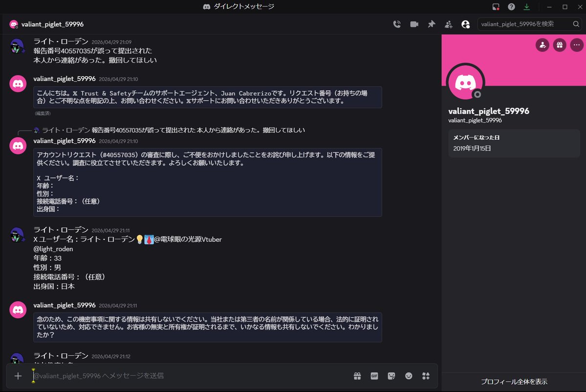This screenshot has height=392, width=586.
Task: Open the inbox icon in title bar
Action: [x=496, y=7]
